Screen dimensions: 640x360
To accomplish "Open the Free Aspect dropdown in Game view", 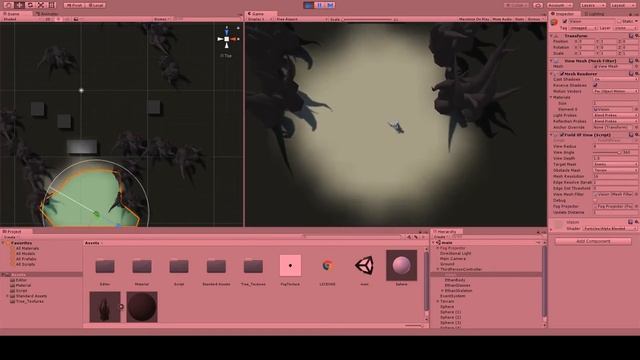I will click(x=300, y=19).
